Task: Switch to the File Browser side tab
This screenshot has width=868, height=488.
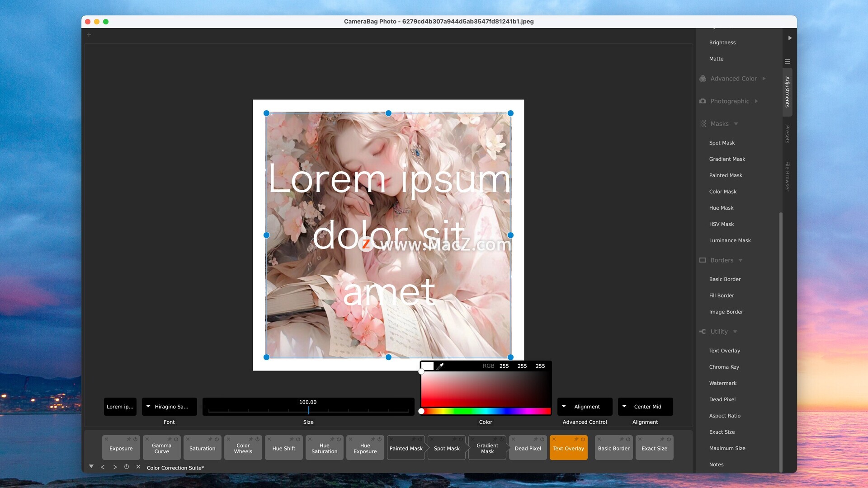Action: pyautogui.click(x=787, y=176)
